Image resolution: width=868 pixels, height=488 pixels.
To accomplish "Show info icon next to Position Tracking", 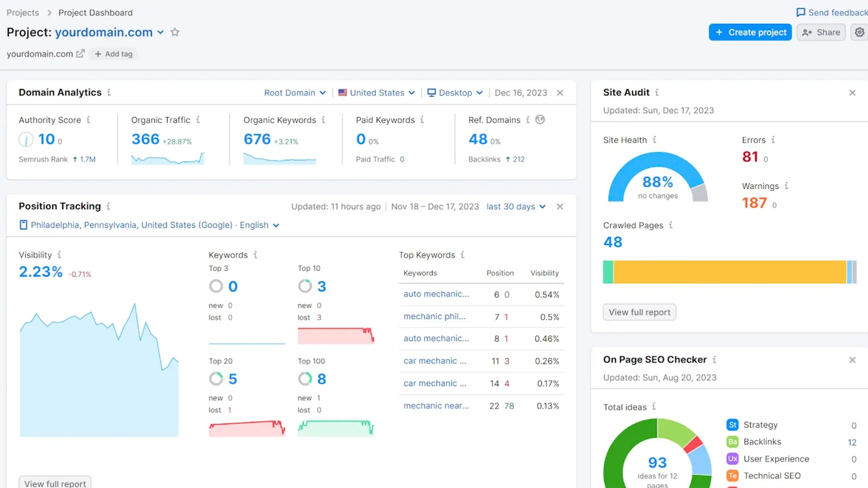I will tap(108, 206).
